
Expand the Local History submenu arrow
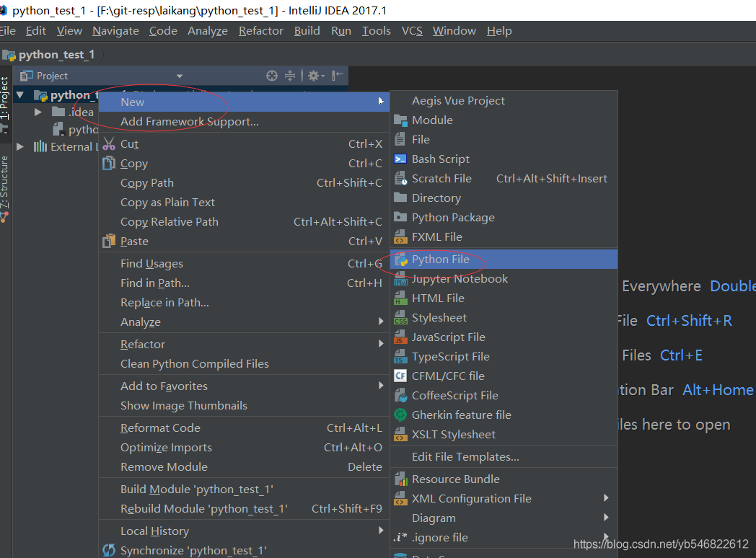(x=381, y=531)
